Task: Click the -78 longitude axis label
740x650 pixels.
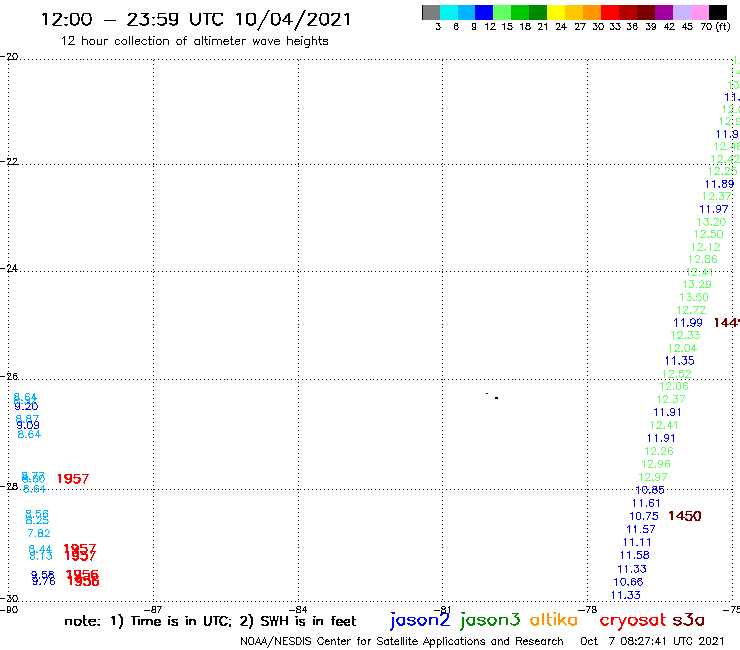Action: pyautogui.click(x=587, y=609)
